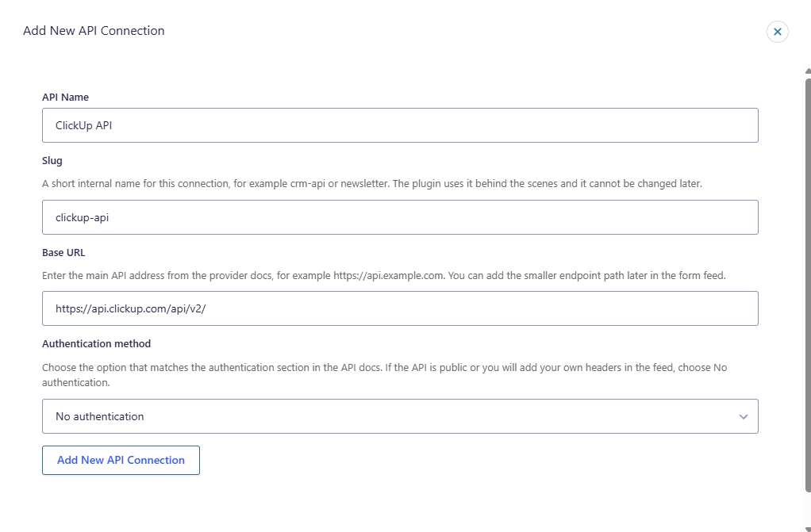The width and height of the screenshot is (811, 532).
Task: Click the Add New API Connection button
Action: [121, 460]
